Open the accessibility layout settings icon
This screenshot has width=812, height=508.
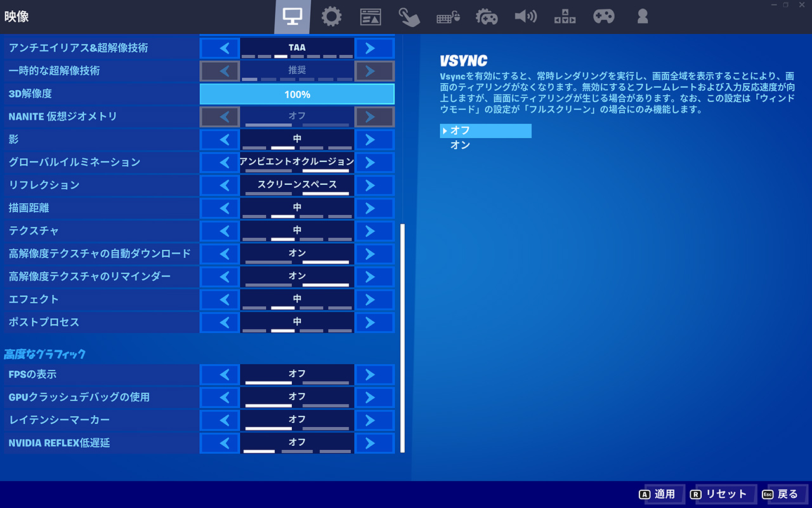(565, 17)
